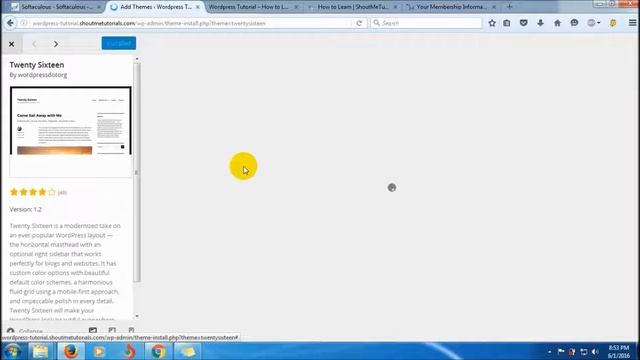Viewport: 640px width, 360px height.
Task: Close the Softaculous tab
Action: 99,7
